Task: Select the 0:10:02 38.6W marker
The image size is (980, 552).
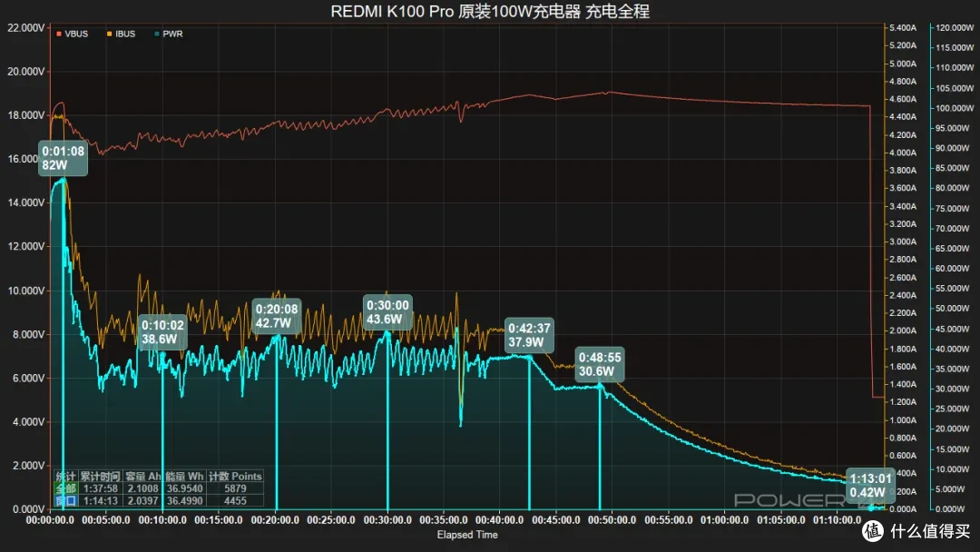Action: click(162, 332)
